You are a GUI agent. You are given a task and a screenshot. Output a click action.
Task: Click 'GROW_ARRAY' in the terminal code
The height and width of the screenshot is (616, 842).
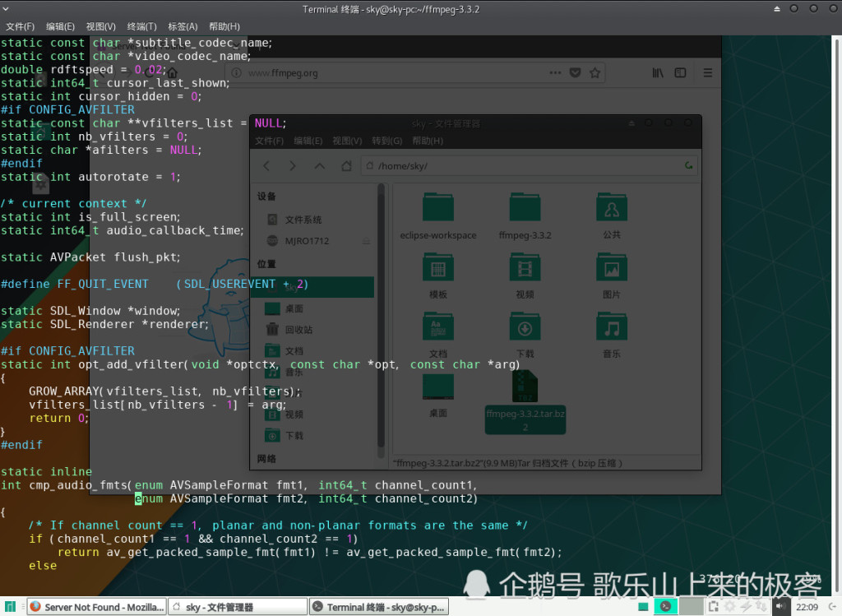click(x=64, y=391)
